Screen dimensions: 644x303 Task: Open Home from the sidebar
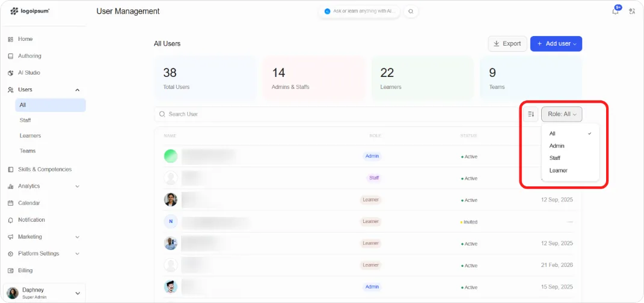pyautogui.click(x=25, y=39)
